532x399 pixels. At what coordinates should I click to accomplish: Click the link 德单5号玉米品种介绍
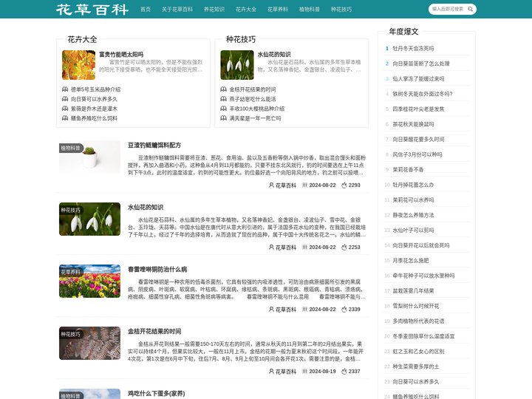click(95, 89)
